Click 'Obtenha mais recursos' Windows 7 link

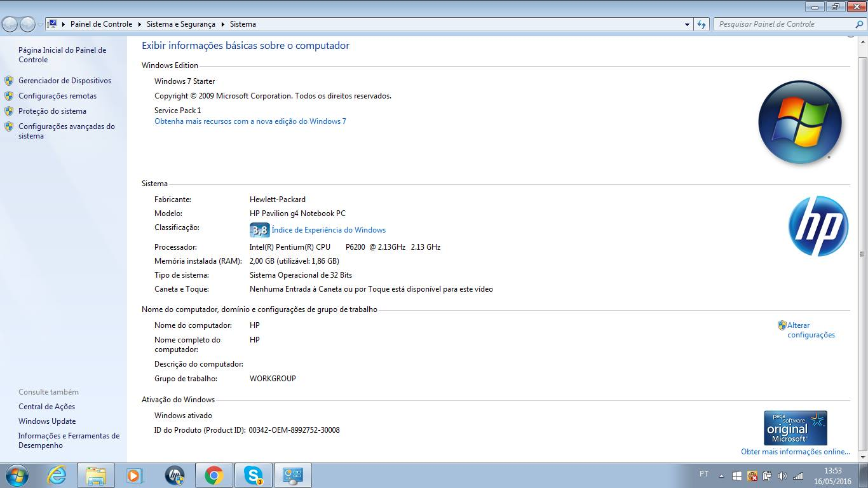tap(250, 121)
